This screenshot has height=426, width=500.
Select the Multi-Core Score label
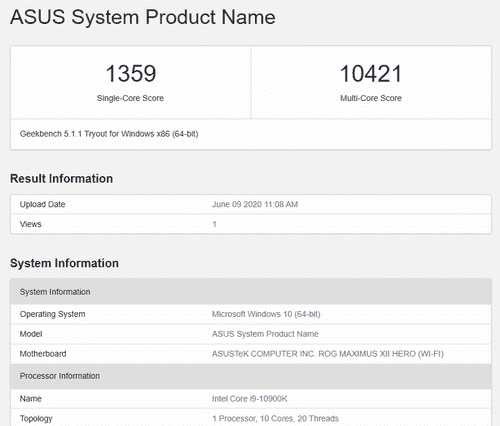point(371,98)
